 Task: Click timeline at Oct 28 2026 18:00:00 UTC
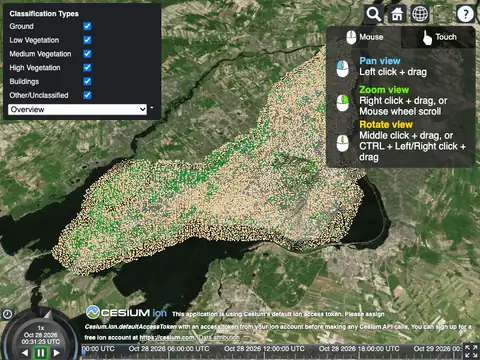[359, 349]
